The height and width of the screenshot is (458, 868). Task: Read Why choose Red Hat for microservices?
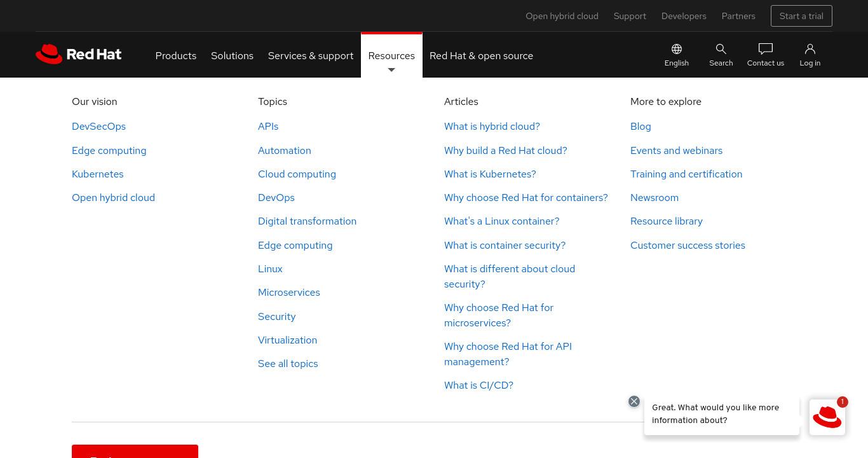coord(499,315)
